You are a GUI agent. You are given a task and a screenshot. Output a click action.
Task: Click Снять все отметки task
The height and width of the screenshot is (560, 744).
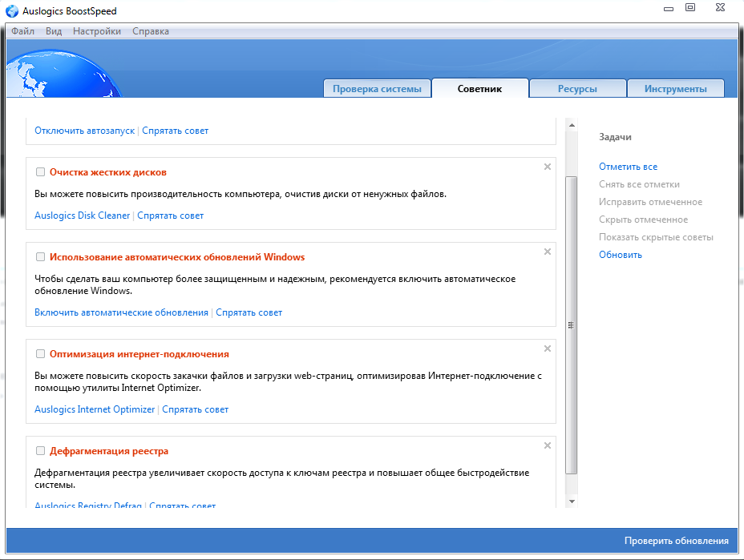point(639,184)
